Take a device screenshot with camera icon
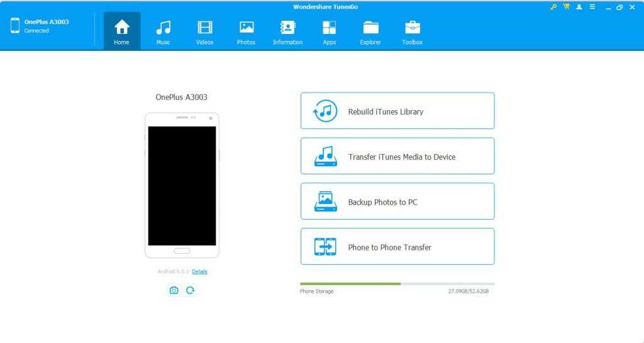The image size is (644, 343). (x=174, y=290)
